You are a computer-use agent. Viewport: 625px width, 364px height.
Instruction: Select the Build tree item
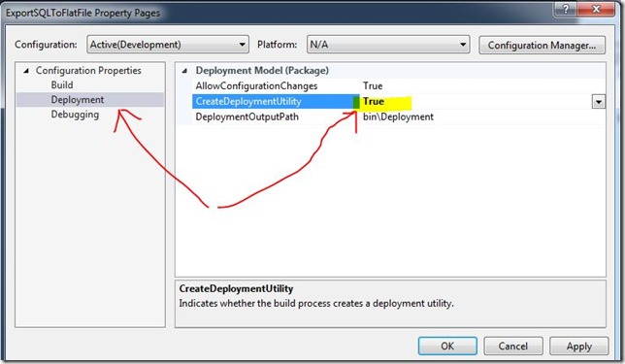[x=62, y=84]
